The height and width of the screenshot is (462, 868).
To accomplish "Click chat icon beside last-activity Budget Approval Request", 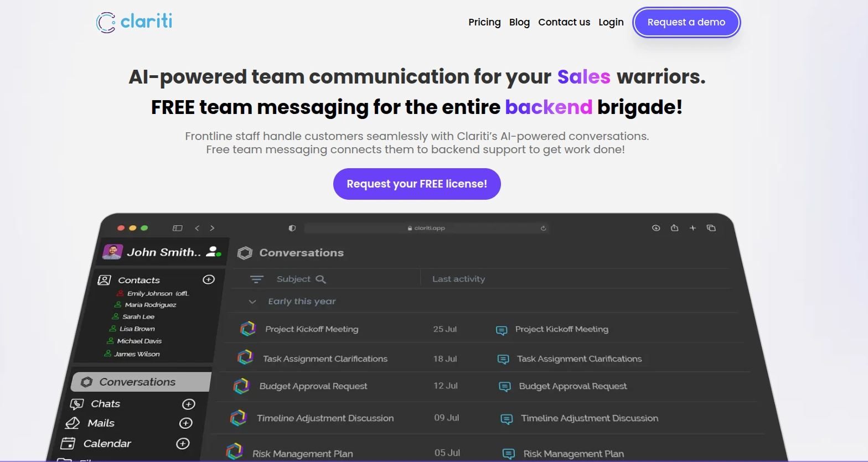I will (505, 387).
